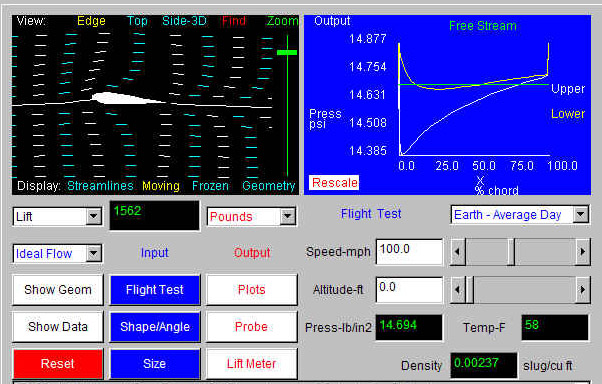This screenshot has height=384, width=602.
Task: Open the Lift output dropdown
Action: point(58,217)
